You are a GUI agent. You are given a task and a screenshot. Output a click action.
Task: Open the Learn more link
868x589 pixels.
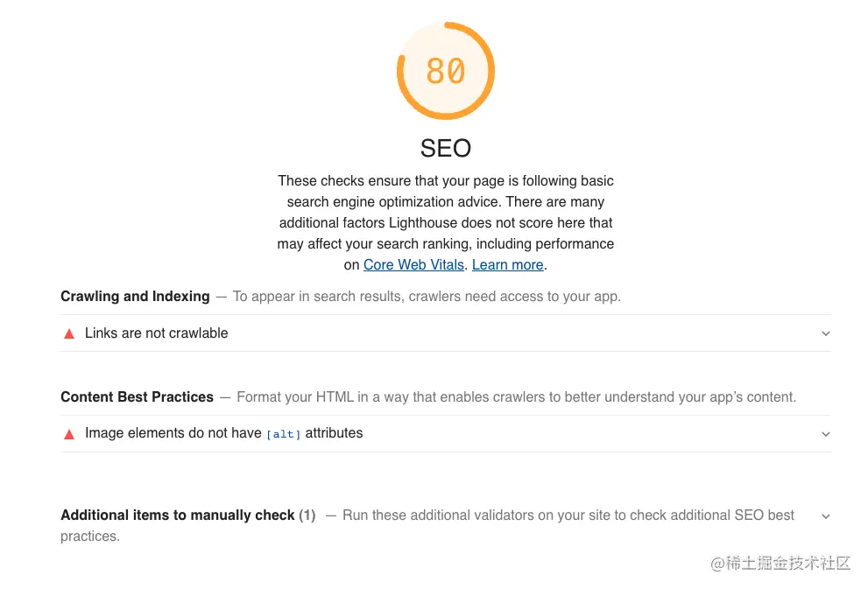click(507, 264)
